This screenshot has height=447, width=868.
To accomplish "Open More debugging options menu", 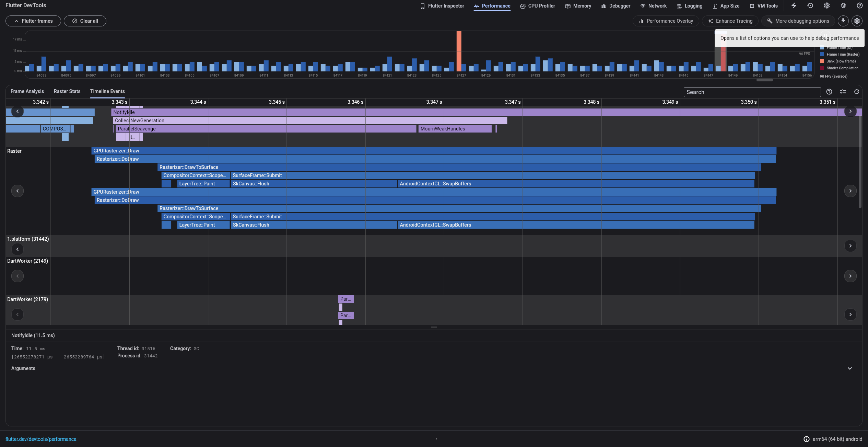I will [798, 21].
